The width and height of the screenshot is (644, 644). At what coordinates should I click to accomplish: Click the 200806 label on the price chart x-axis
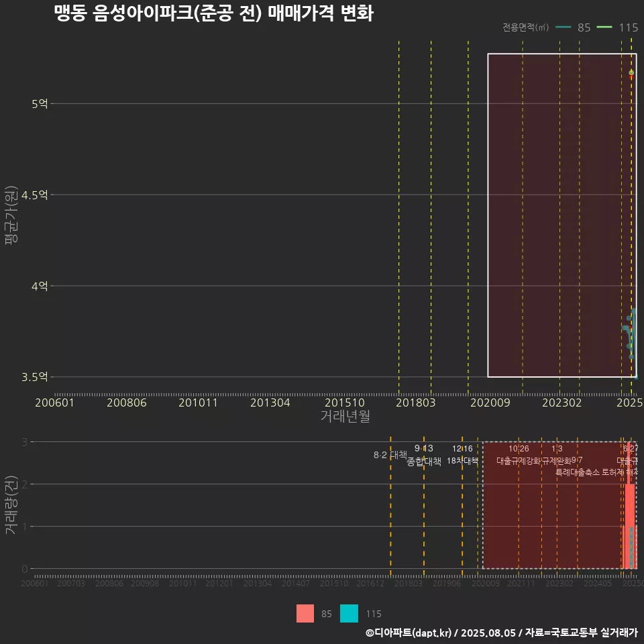coord(127,402)
